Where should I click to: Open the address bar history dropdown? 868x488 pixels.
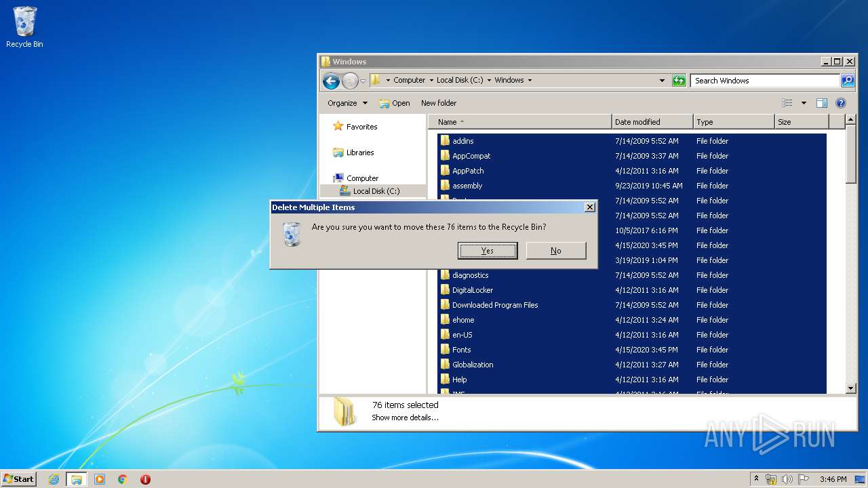pyautogui.click(x=662, y=81)
